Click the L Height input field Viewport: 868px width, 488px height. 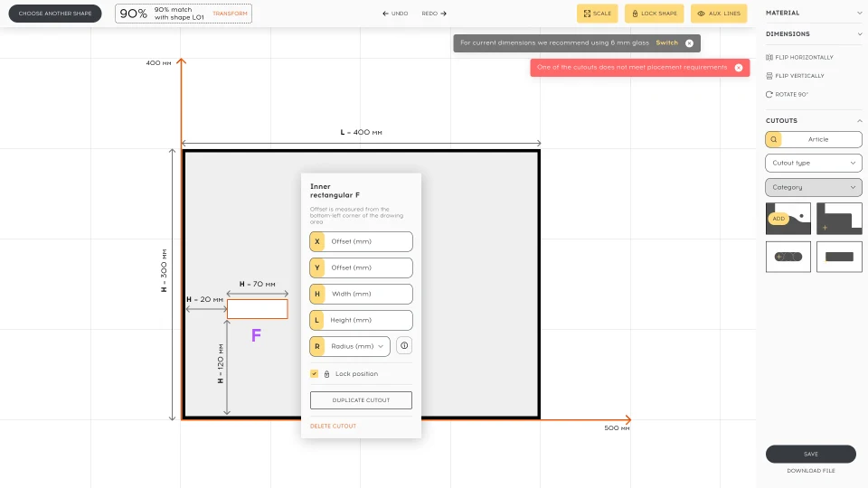tap(361, 320)
